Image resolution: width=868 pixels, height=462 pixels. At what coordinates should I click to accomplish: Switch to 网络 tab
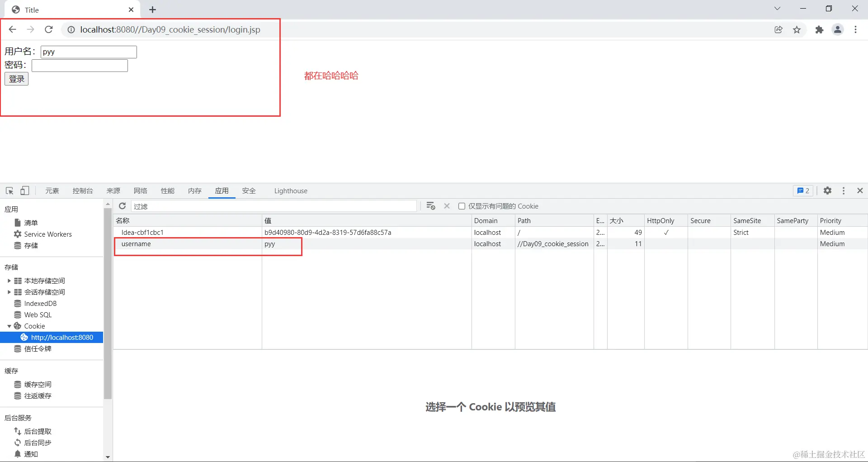click(141, 191)
